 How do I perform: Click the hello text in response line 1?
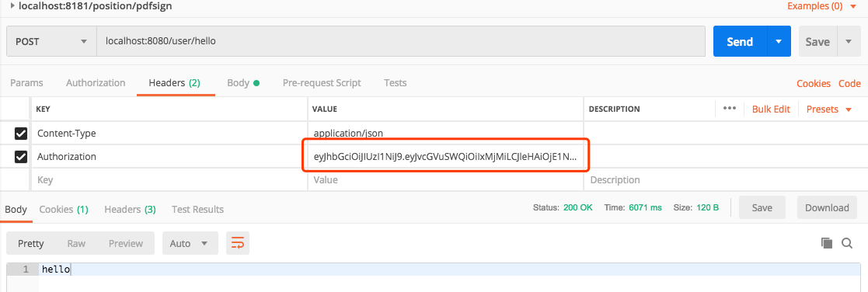(x=56, y=269)
